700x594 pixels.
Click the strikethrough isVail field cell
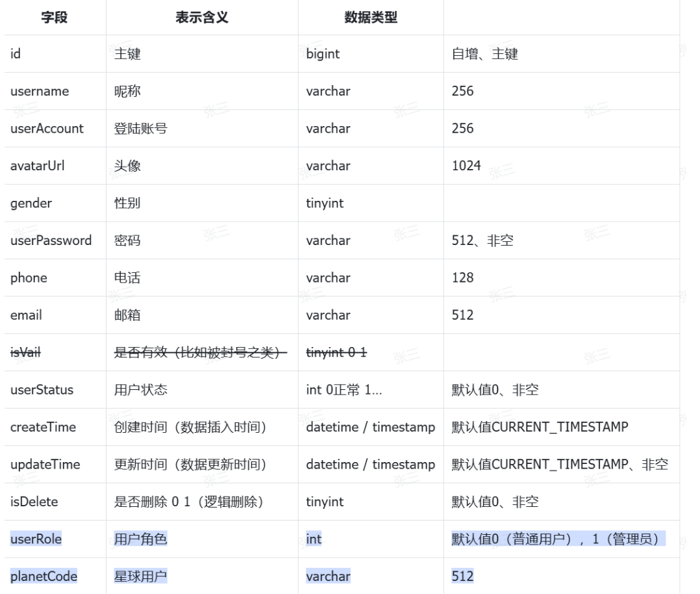pos(27,353)
